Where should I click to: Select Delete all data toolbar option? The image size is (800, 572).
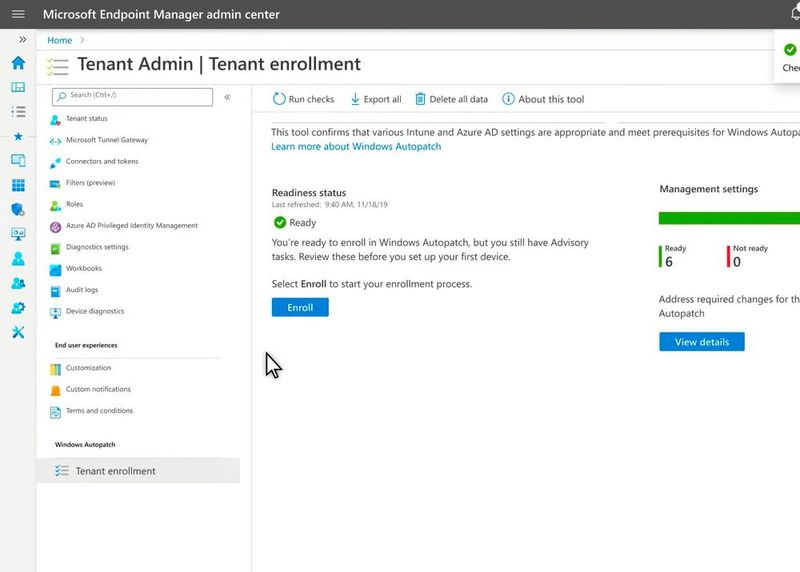coord(451,99)
